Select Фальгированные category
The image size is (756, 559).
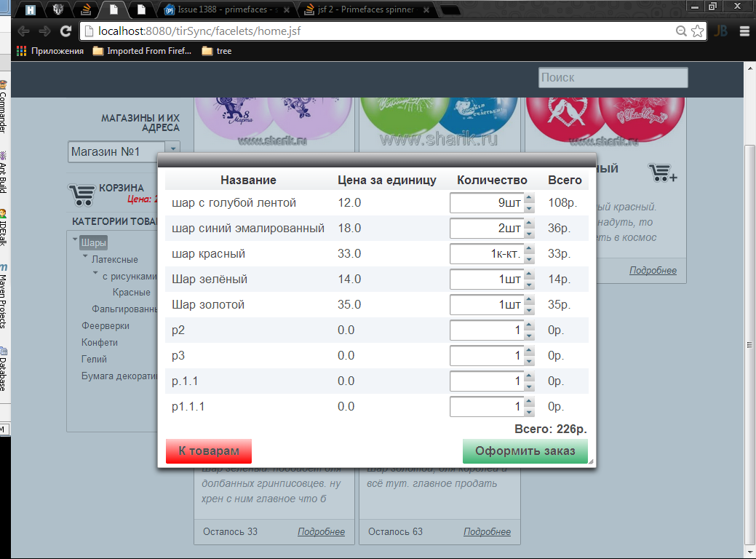click(x=124, y=309)
